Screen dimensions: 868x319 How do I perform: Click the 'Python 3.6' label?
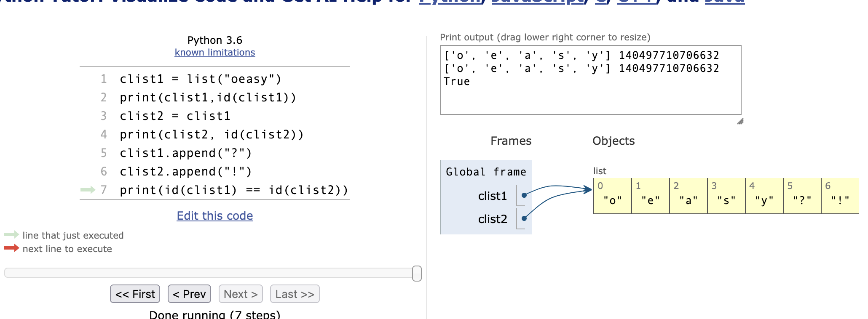[215, 40]
